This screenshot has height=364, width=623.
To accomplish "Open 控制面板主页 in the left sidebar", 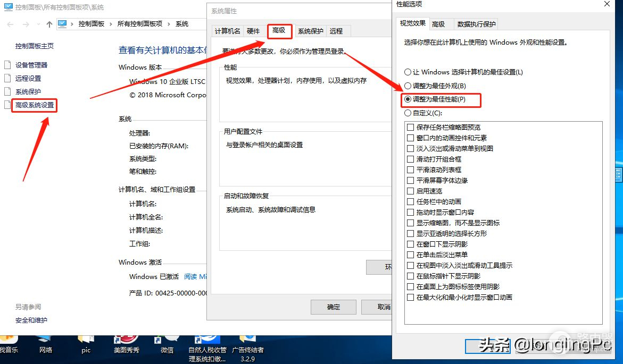I will coord(35,46).
